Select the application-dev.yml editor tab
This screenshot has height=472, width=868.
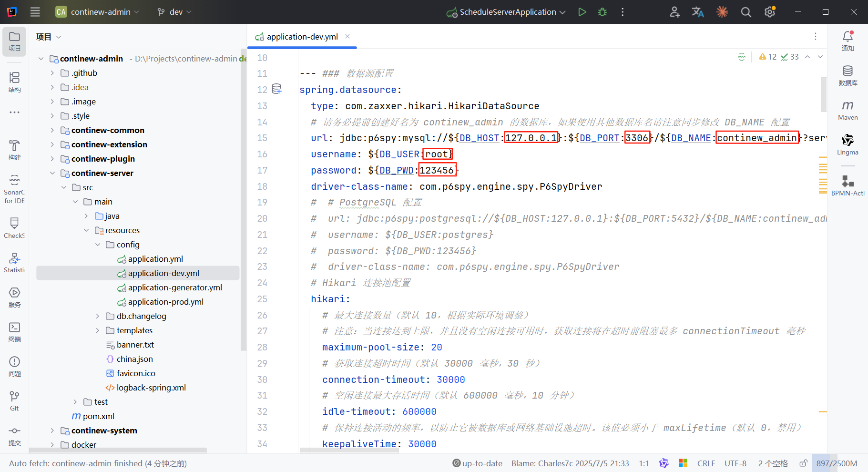point(302,37)
